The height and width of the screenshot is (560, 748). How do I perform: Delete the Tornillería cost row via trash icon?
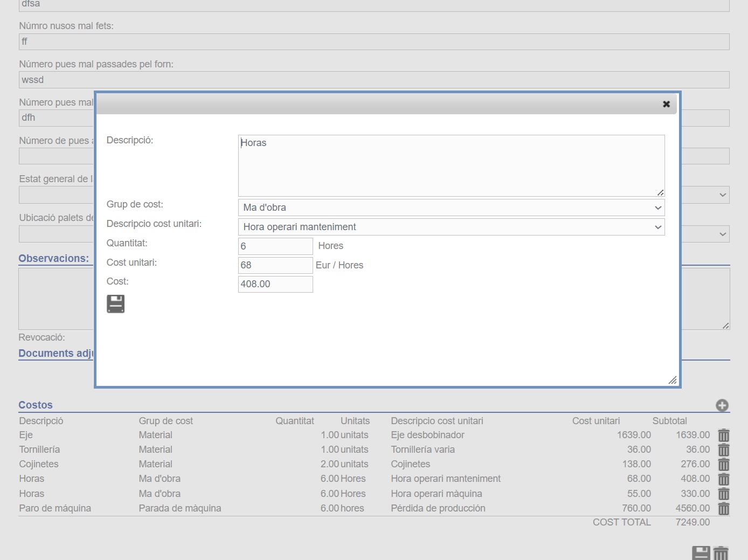coord(724,450)
